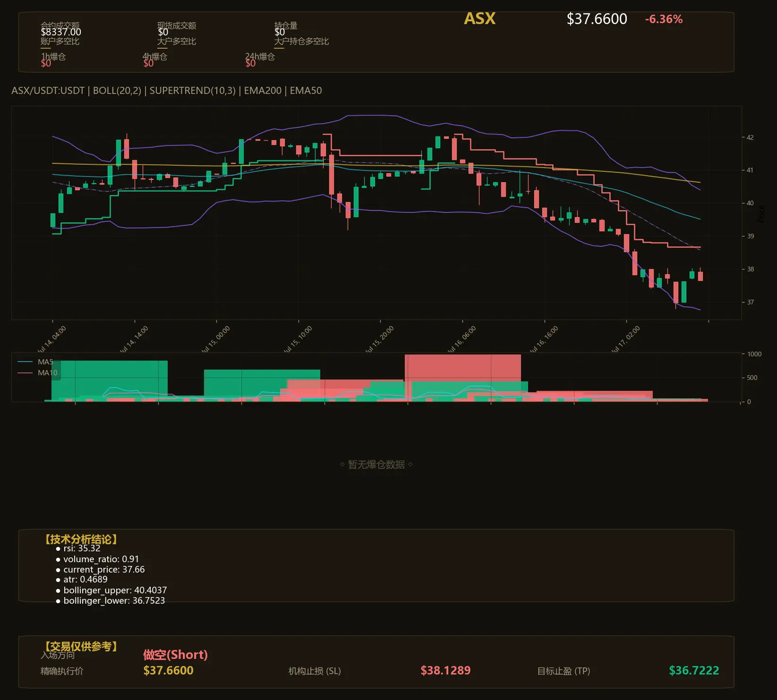
Task: Click the 37 price axis label
Action: [x=750, y=302]
